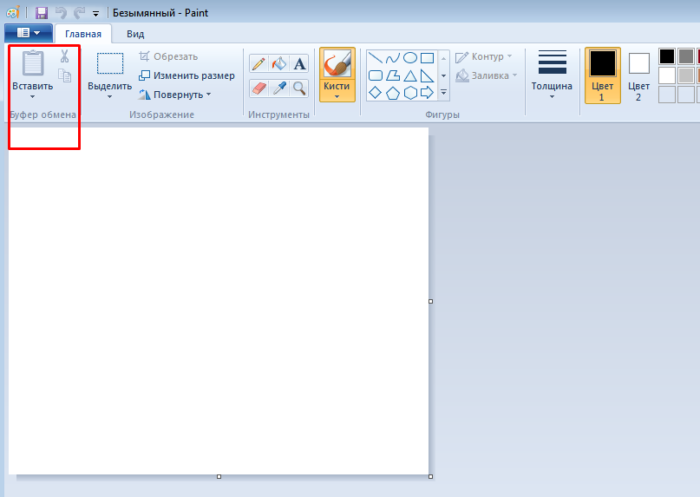Click the Save icon in quick access
700x497 pixels.
click(42, 13)
